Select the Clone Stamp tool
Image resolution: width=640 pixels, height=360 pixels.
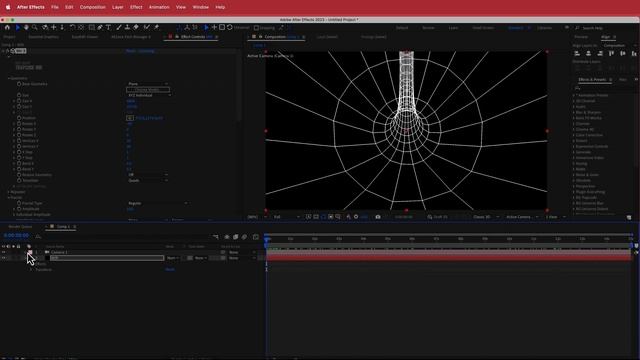(127, 27)
